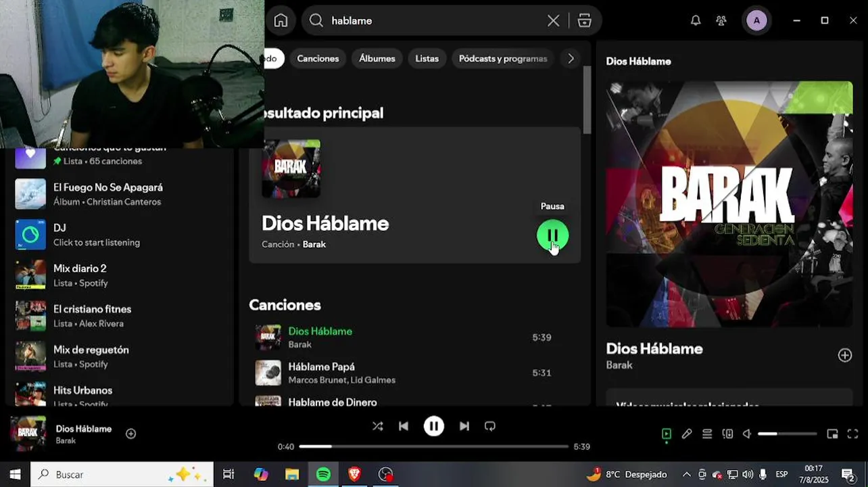Screen dimensions: 868x487
Task: Open friend activity icon
Action: [721, 20]
